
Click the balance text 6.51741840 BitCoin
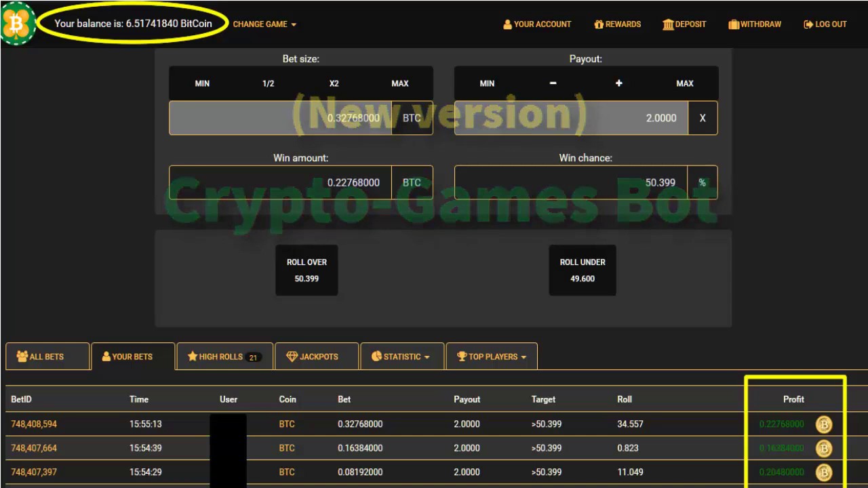tap(169, 23)
